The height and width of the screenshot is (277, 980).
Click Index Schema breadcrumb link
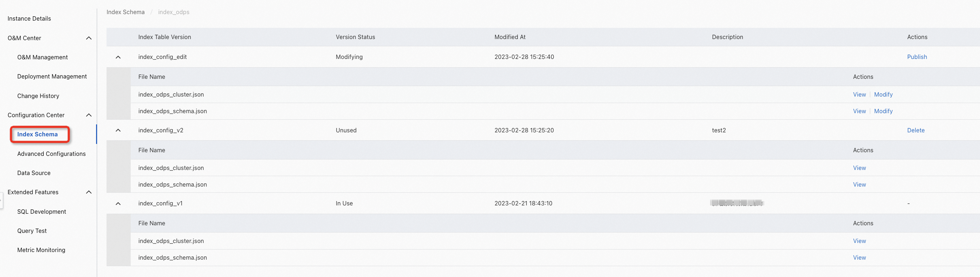(x=126, y=12)
